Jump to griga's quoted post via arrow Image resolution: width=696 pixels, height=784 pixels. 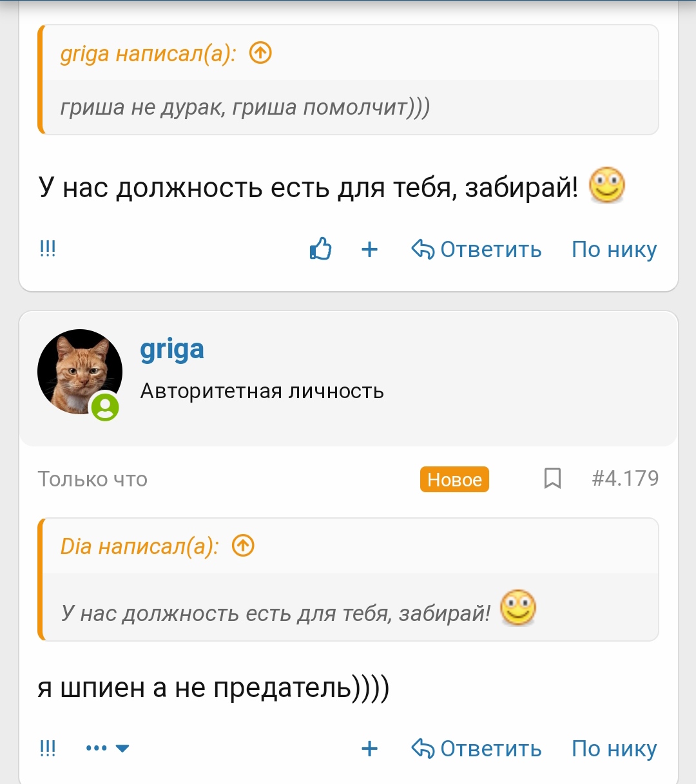[x=260, y=53]
